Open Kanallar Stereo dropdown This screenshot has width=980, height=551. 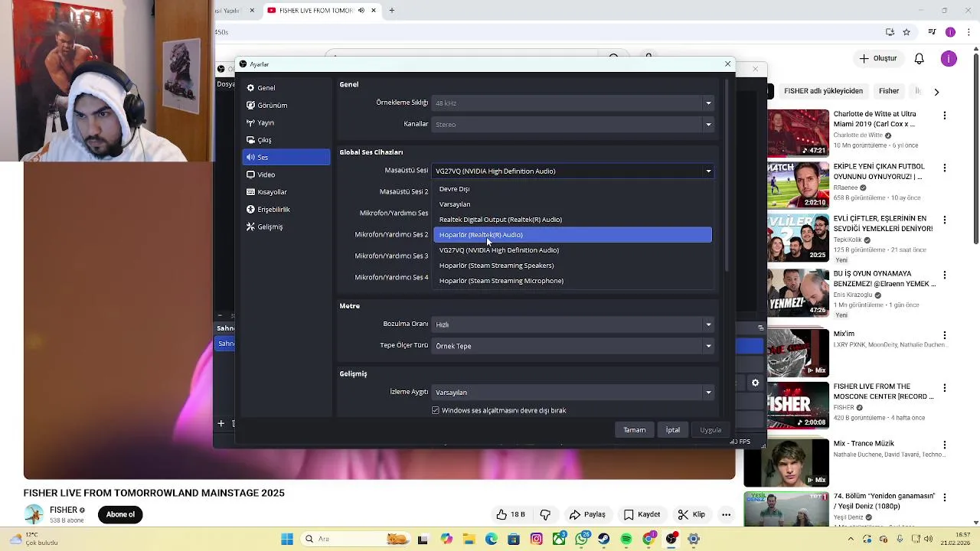[x=573, y=124]
